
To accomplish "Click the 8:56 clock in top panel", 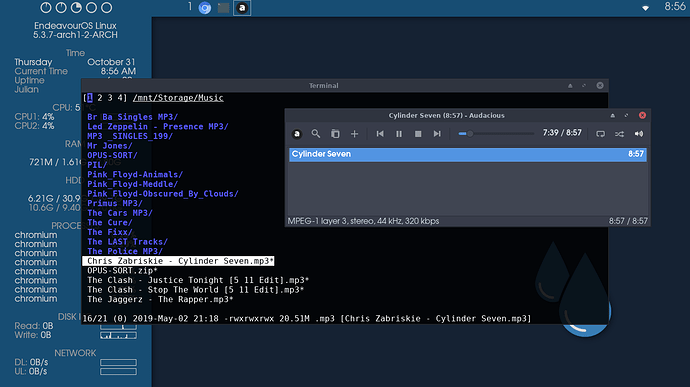I will 675,7.
